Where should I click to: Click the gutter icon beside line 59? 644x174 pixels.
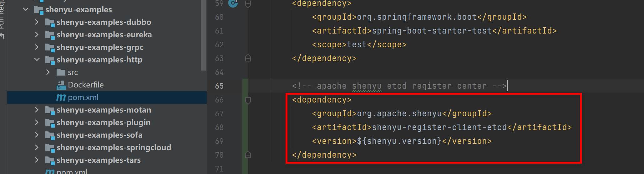[233, 3]
